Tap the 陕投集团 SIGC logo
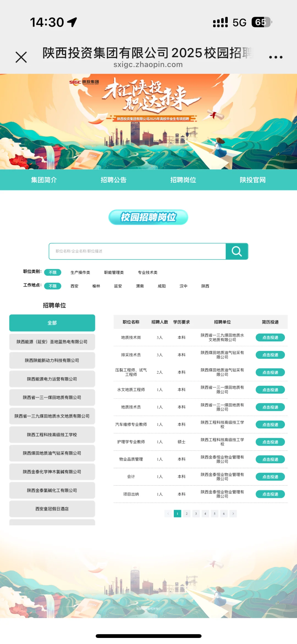Viewport: 297px width, 644px height. 84,82
